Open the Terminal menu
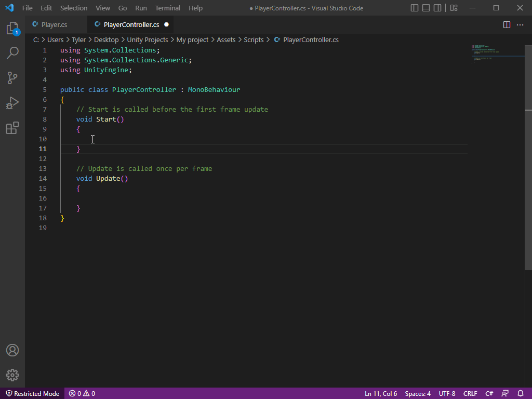Image resolution: width=532 pixels, height=399 pixels. [168, 8]
